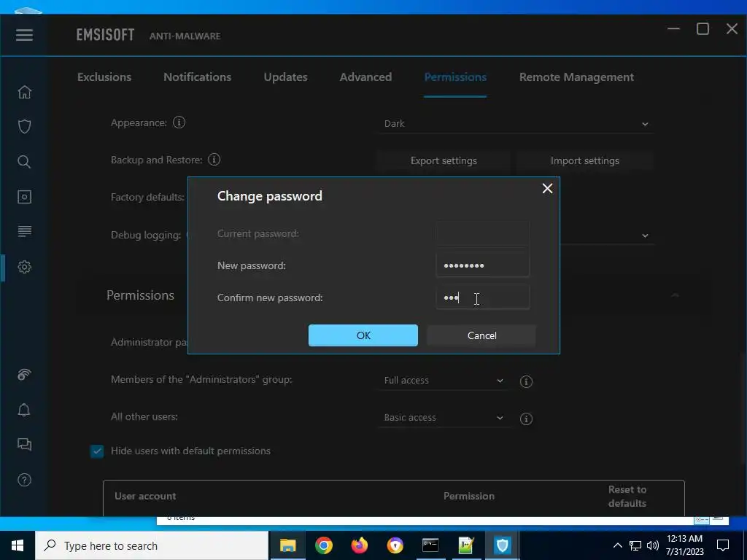747x560 pixels.
Task: Open Windows Start menu
Action: click(x=18, y=545)
